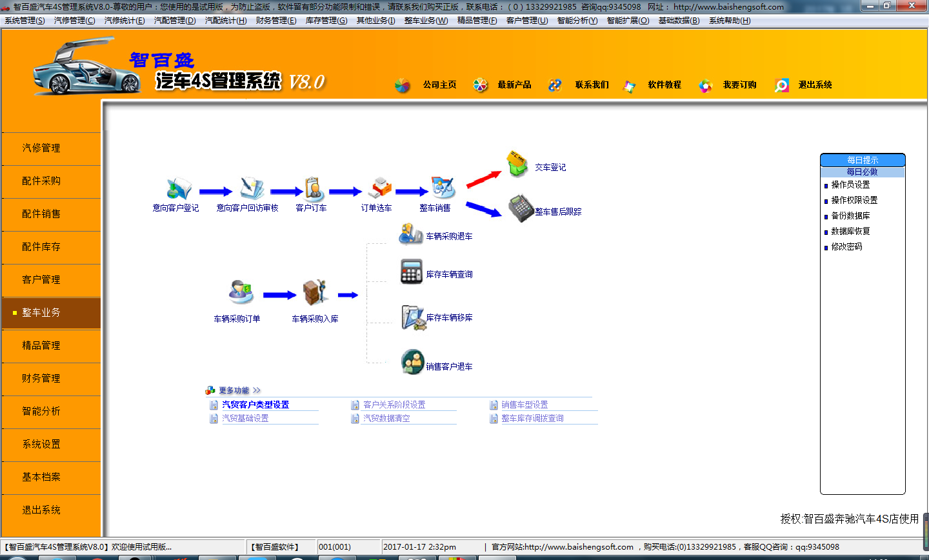Select 配件采购 in the sidebar

tap(51, 181)
